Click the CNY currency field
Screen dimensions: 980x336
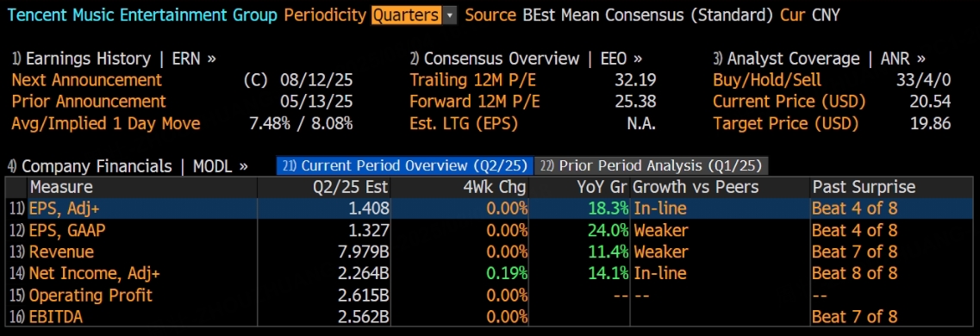click(826, 16)
